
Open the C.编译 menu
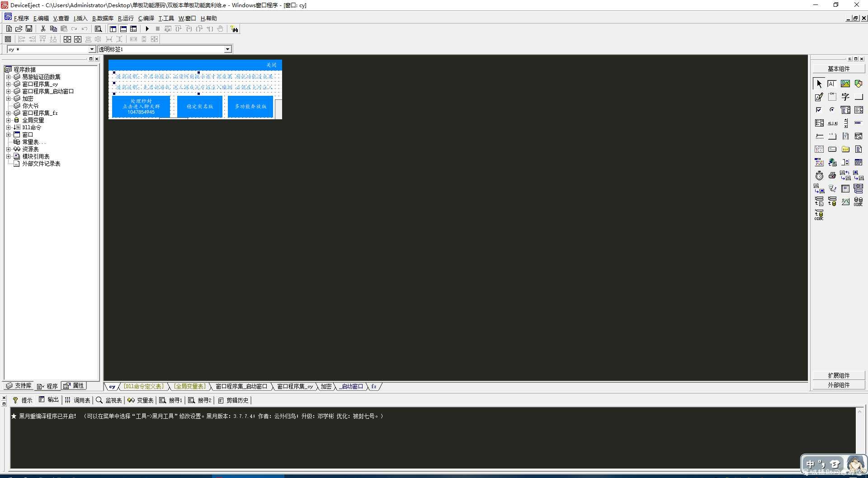coord(146,19)
